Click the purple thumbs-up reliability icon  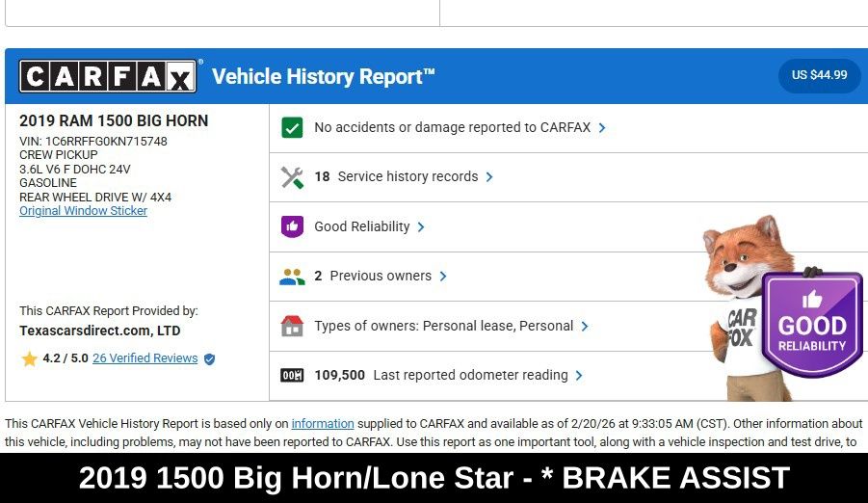click(x=292, y=226)
